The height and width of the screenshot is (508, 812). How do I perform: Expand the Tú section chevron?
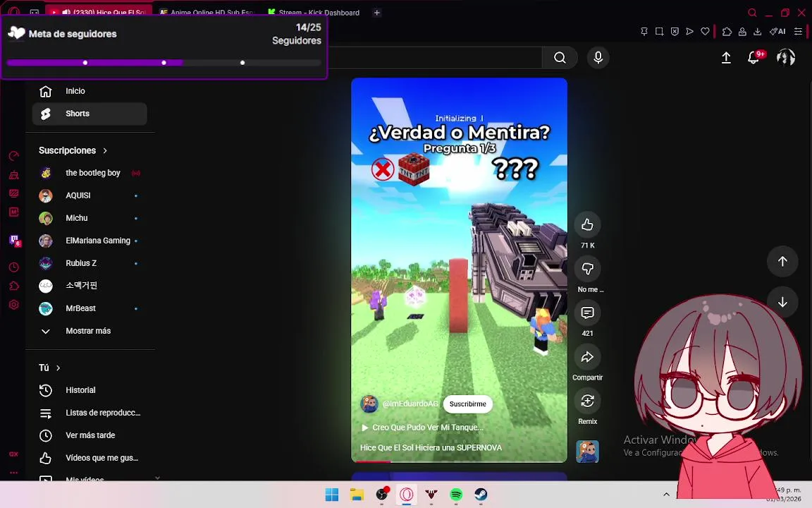[58, 368]
